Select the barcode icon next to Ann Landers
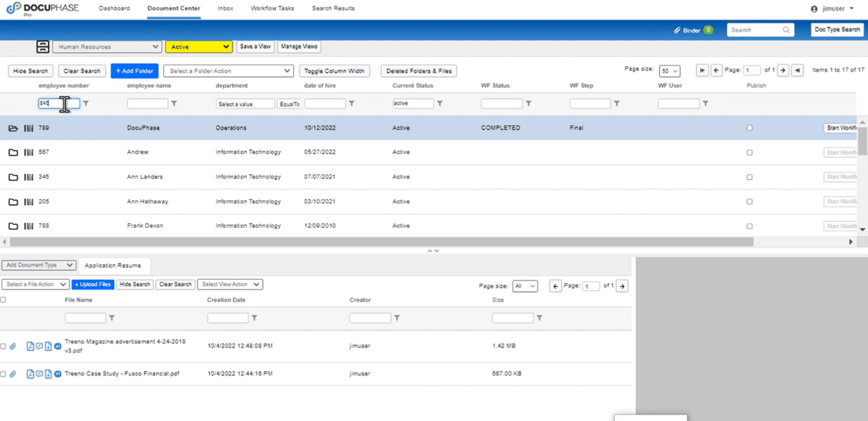868x421 pixels. (x=29, y=176)
